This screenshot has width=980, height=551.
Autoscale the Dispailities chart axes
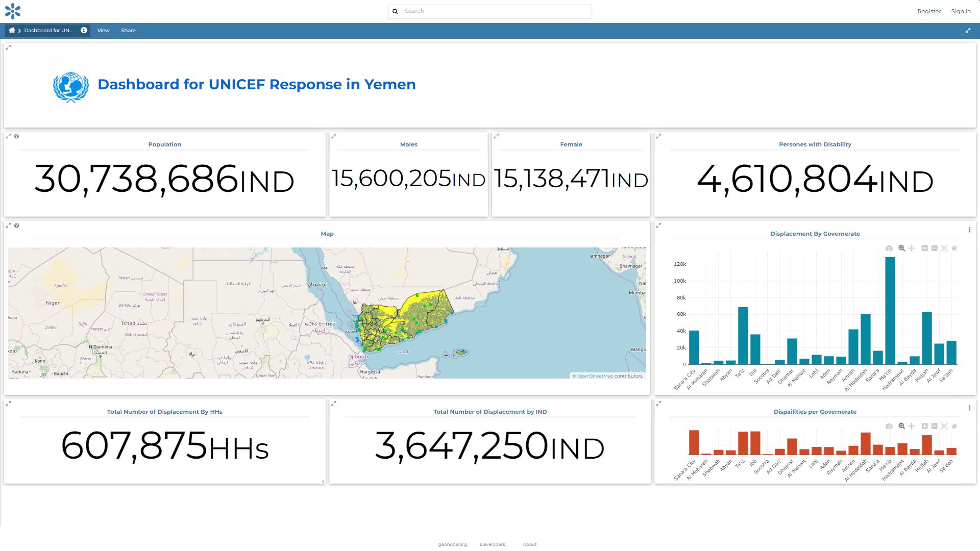coord(944,427)
